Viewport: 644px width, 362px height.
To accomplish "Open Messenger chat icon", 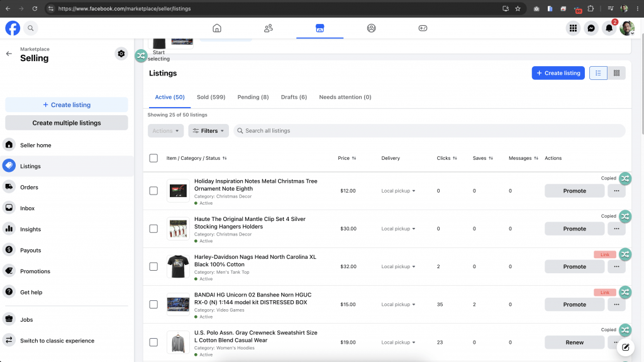I will coord(591,28).
